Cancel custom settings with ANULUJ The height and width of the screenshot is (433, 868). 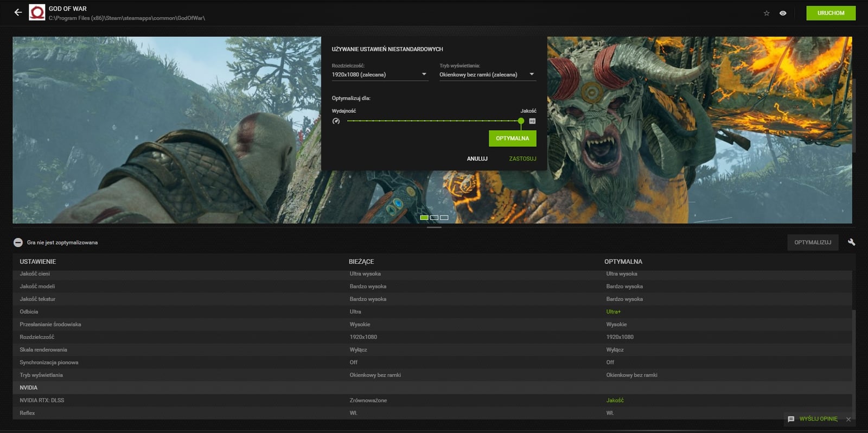click(x=477, y=158)
